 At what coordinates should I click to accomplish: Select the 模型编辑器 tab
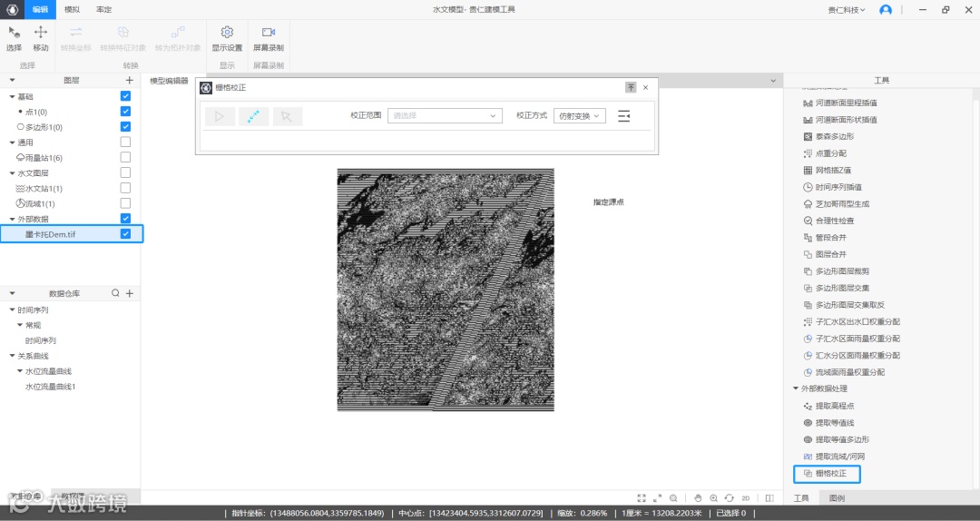pos(169,81)
